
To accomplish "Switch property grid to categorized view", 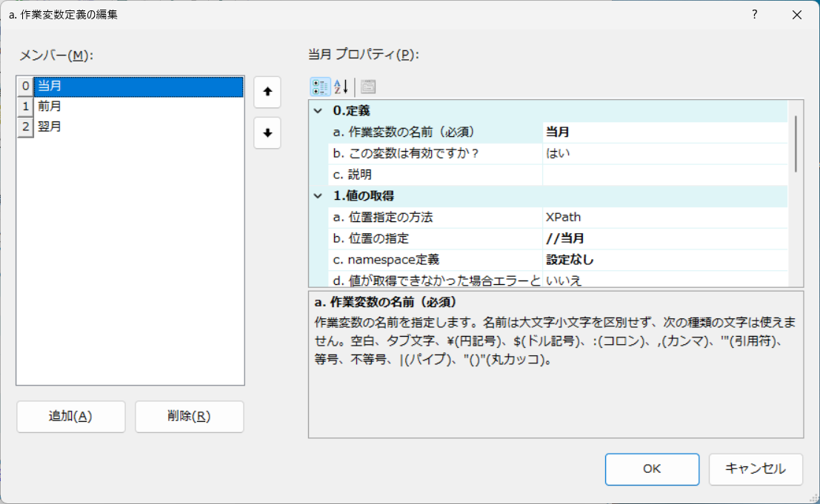I will coord(320,87).
